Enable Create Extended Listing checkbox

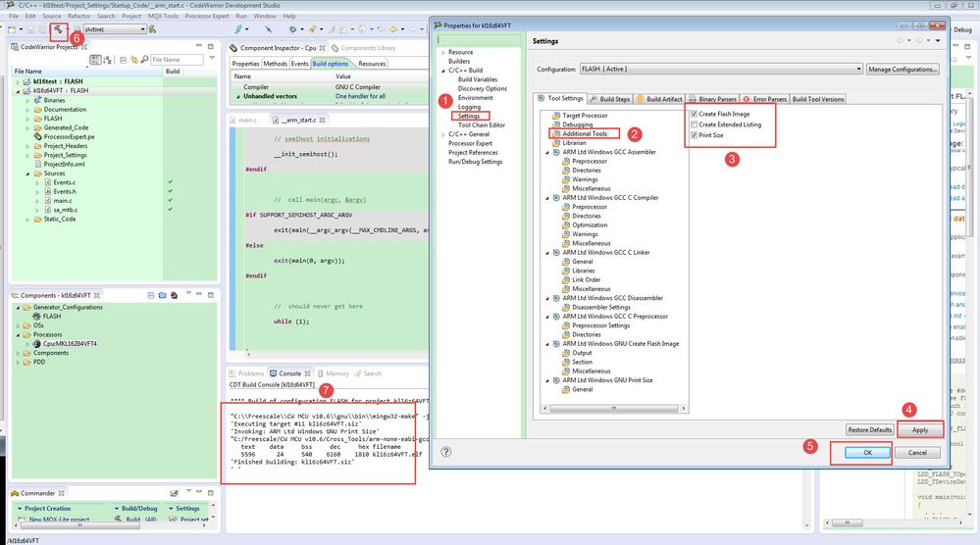[x=694, y=124]
